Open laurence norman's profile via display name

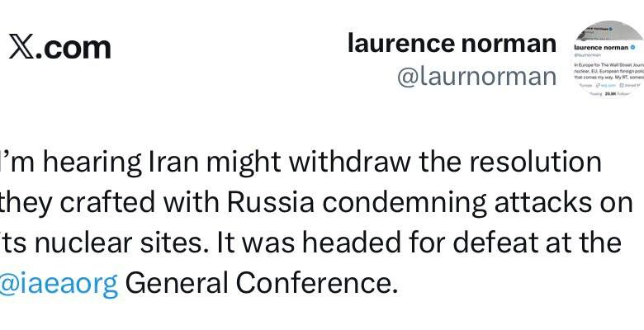(x=451, y=43)
